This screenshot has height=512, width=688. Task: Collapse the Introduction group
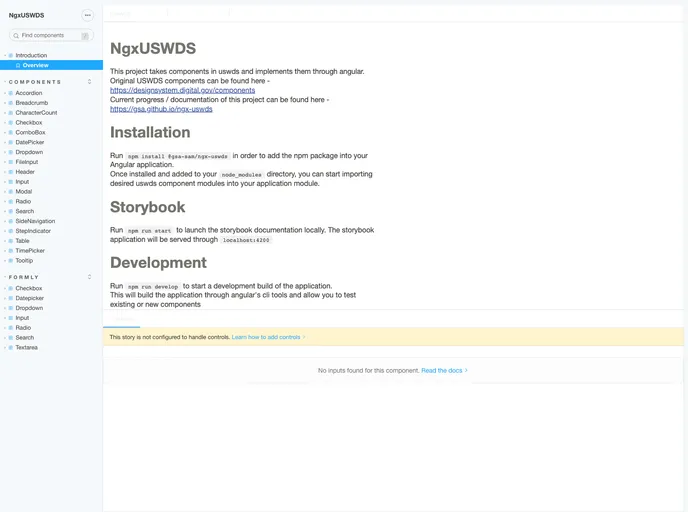coord(31,55)
